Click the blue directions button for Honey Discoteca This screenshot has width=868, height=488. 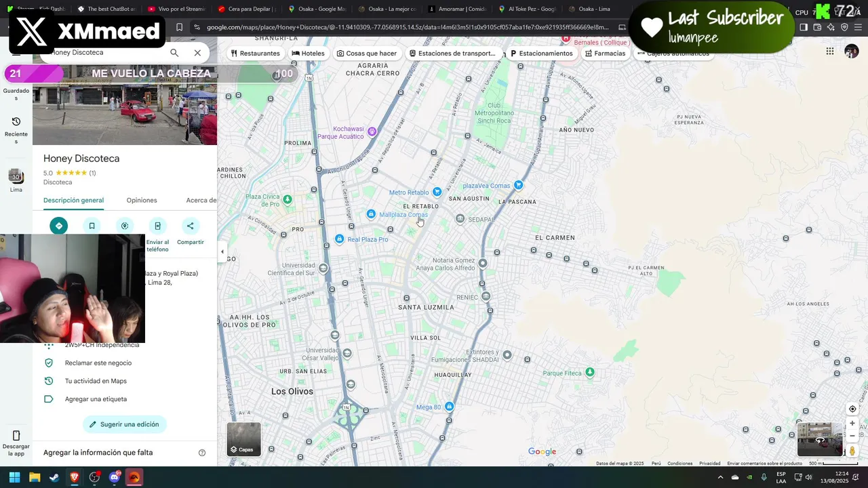[x=59, y=226]
